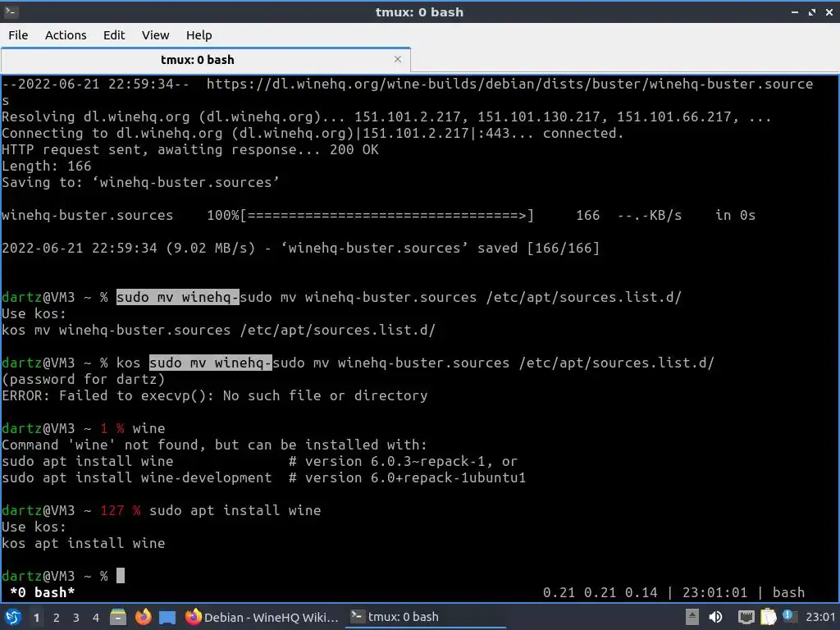Click the load average '0.21 0.21 0.14'
The width and height of the screenshot is (840, 630).
tap(600, 592)
